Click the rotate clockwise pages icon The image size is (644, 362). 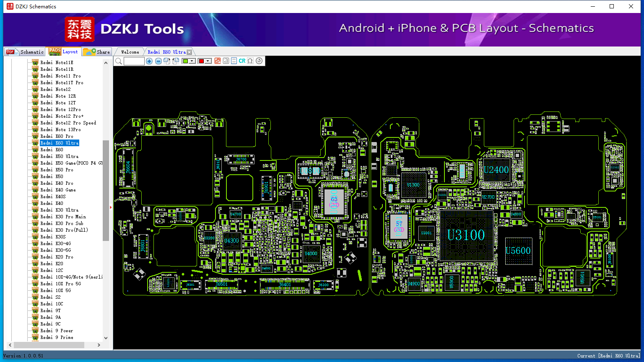pyautogui.click(x=167, y=61)
